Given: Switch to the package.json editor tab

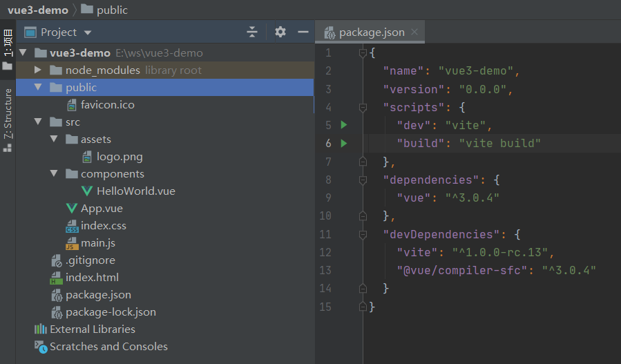Looking at the screenshot, I should click(x=370, y=32).
